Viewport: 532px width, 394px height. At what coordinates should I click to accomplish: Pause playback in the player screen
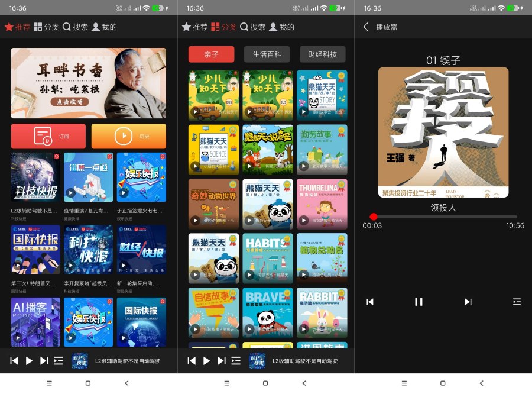(419, 302)
